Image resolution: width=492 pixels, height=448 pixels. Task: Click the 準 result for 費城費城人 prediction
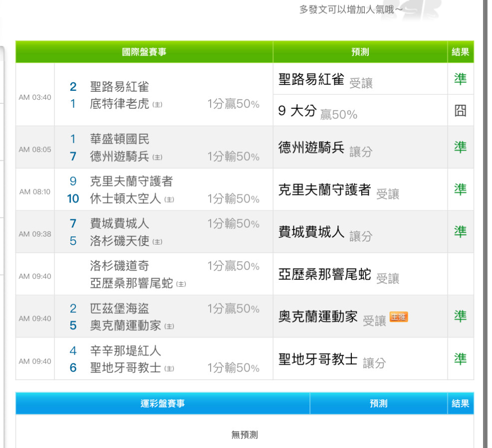[x=460, y=232]
